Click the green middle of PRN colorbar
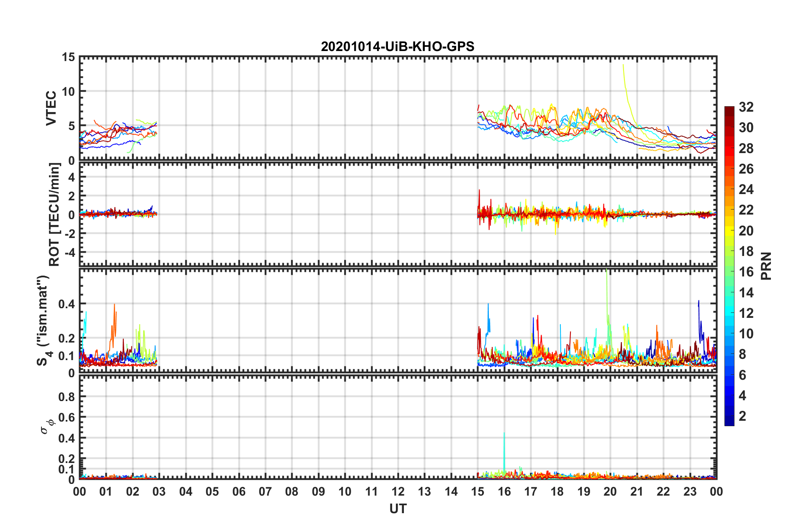Screen dimensions: 796x532 (x=729, y=266)
